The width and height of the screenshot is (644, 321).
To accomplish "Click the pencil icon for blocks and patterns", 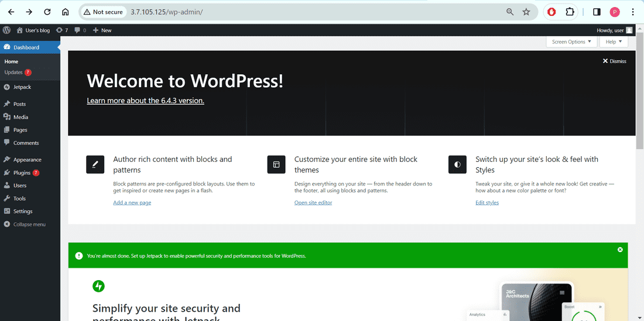I will [x=95, y=164].
